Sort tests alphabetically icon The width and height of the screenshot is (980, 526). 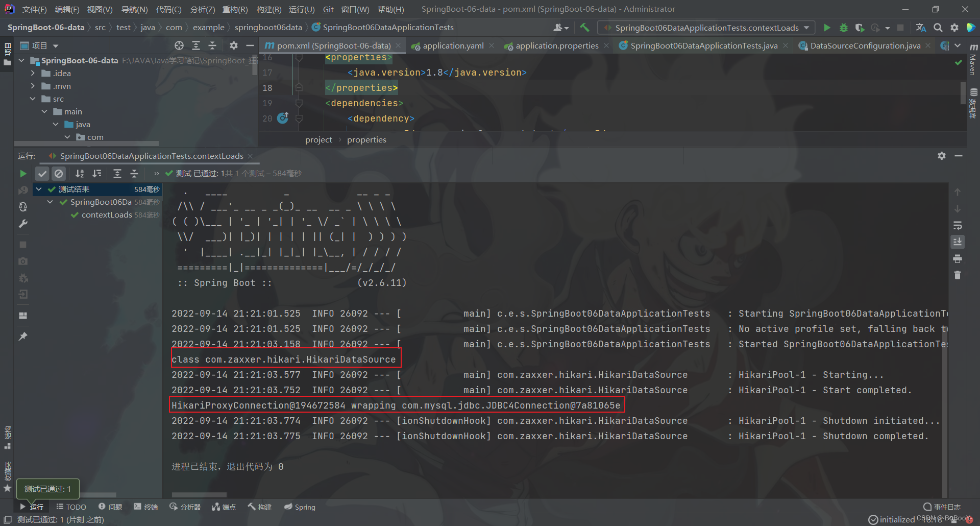(x=80, y=174)
